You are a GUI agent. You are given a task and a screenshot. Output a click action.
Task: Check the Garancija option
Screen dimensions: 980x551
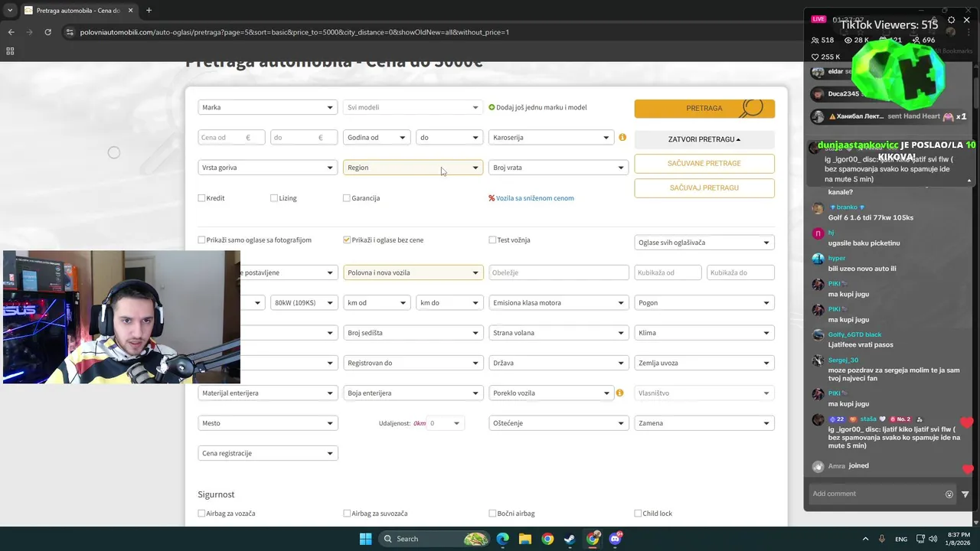pos(347,198)
